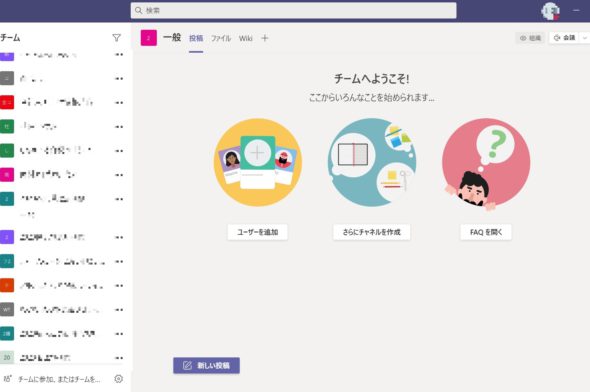This screenshot has width=590, height=392.
Task: Open more options for the orange avatar team
Action: (x=119, y=286)
